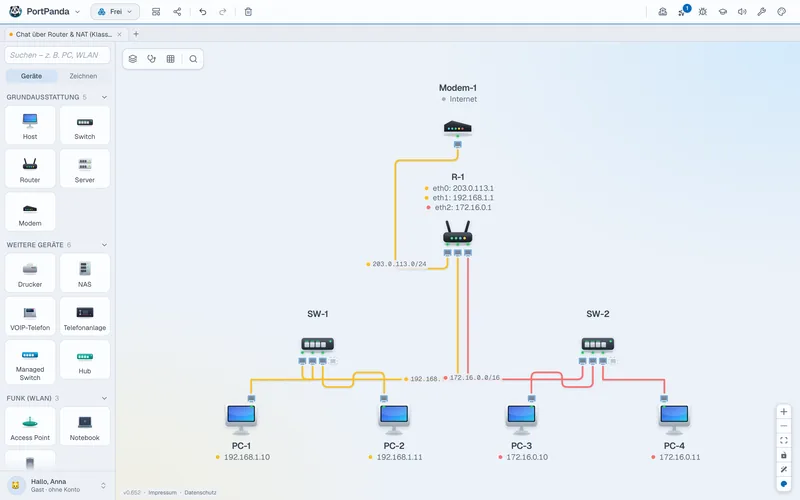Pick the Managed Switch device
This screenshot has width=800, height=500.
tap(30, 362)
